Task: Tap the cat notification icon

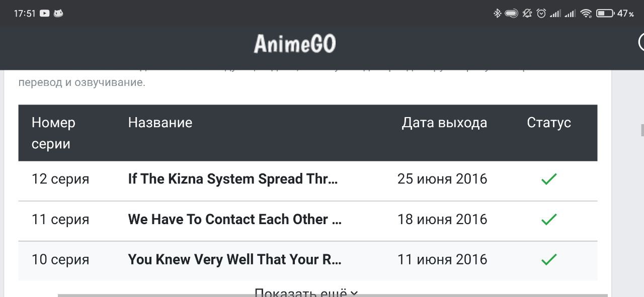Action: 58,14
